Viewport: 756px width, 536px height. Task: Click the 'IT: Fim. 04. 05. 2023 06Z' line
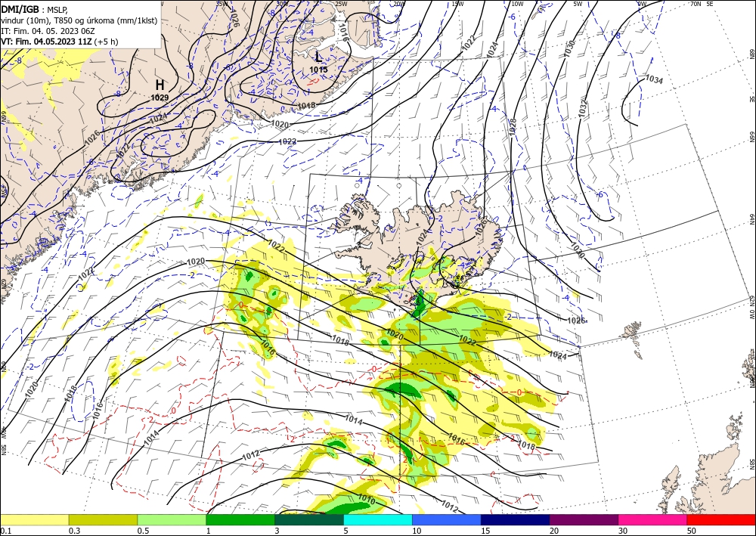48,31
